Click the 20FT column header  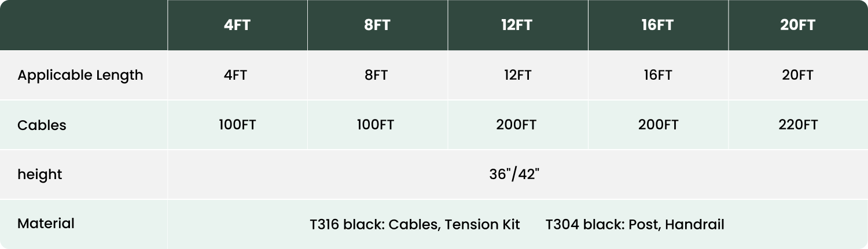tap(797, 25)
